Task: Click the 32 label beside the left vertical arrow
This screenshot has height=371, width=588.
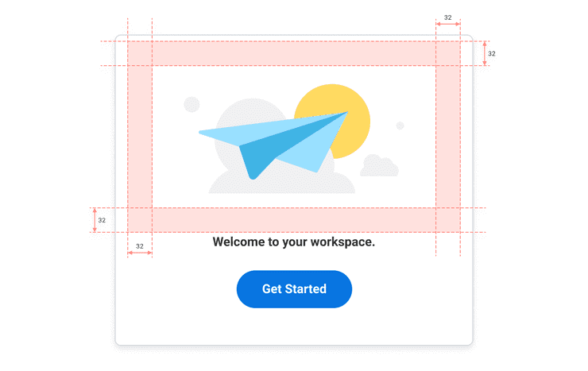Action: pyautogui.click(x=102, y=220)
